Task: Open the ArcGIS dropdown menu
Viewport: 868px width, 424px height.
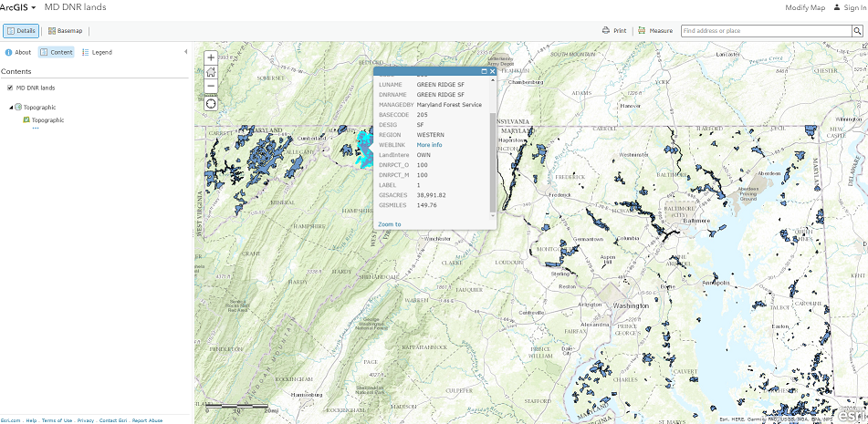Action: click(18, 7)
